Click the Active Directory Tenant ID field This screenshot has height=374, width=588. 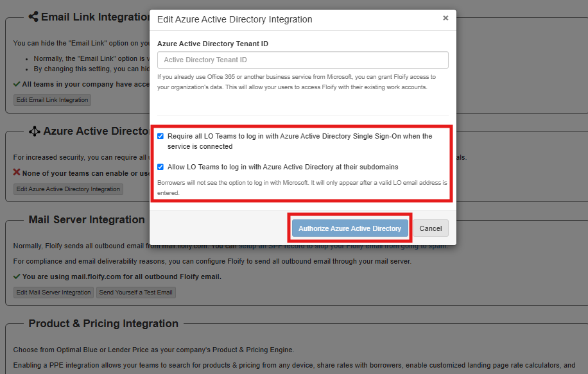point(302,60)
